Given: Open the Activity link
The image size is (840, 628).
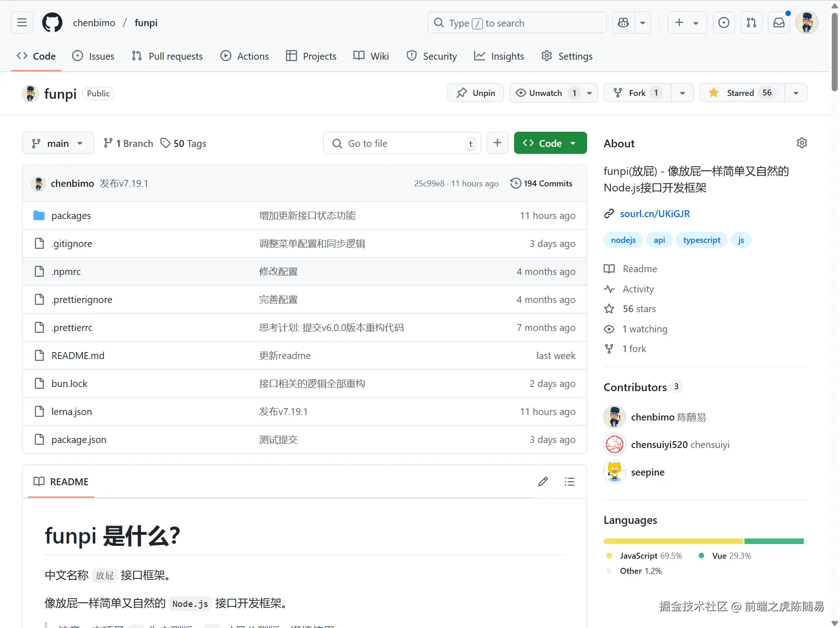Looking at the screenshot, I should click(x=629, y=289).
